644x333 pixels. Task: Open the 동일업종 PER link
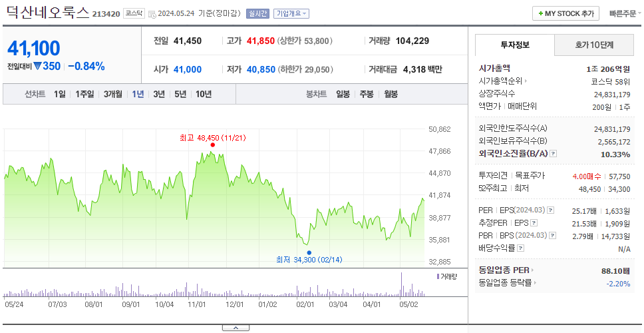[x=504, y=270]
